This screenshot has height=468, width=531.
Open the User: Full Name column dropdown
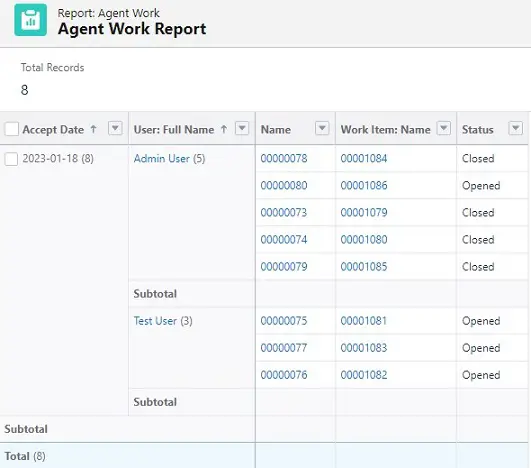(x=242, y=128)
